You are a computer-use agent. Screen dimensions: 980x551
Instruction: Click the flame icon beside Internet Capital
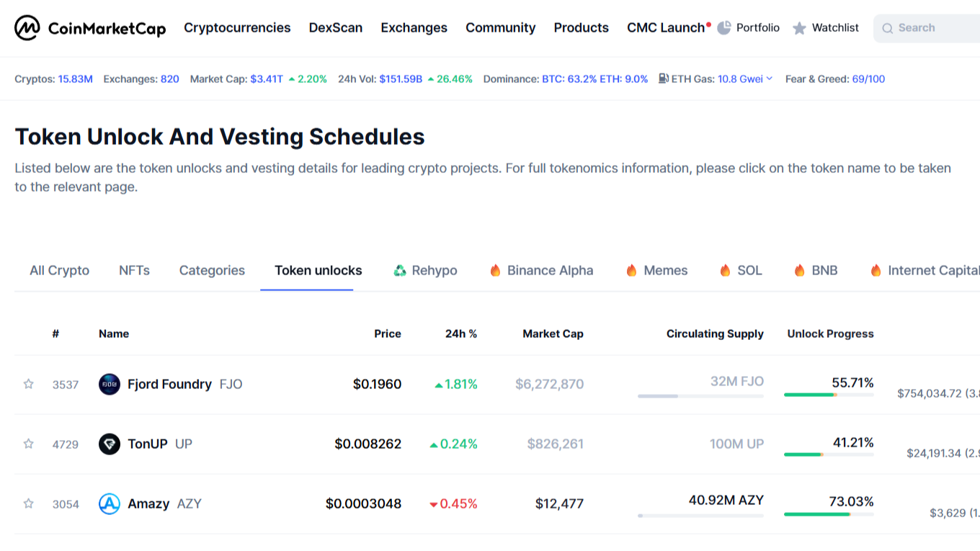pos(876,271)
